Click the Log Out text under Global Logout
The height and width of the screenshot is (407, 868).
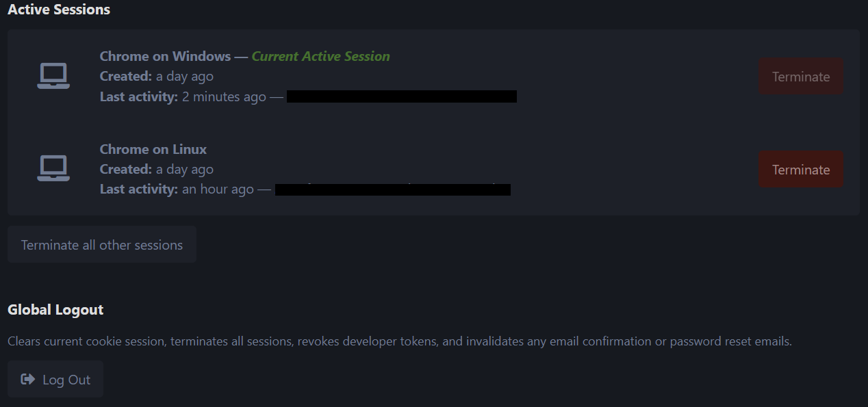pyautogui.click(x=66, y=380)
